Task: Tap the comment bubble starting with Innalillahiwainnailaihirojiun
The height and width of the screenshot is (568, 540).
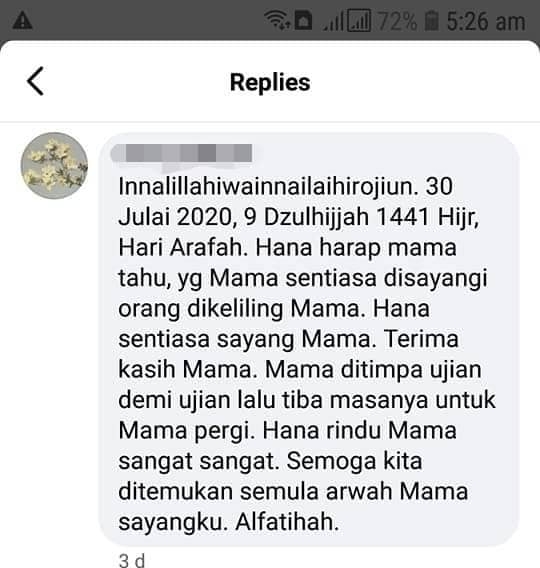Action: (309, 339)
